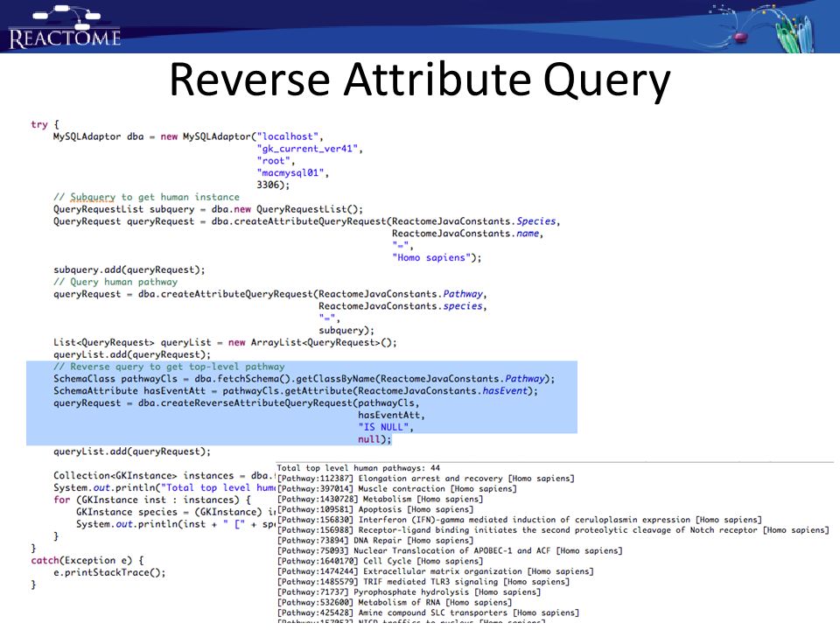
Task: Click the subquery.add(queryRequest) line
Action: coord(129,270)
